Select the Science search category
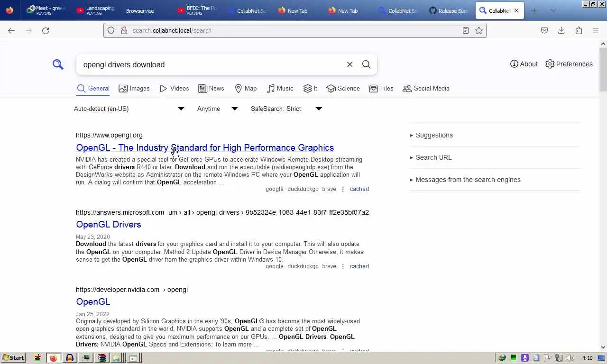 click(343, 89)
